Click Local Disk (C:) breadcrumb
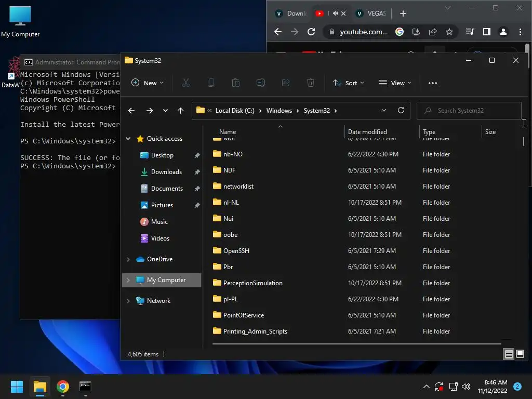The height and width of the screenshot is (399, 532). pyautogui.click(x=235, y=111)
